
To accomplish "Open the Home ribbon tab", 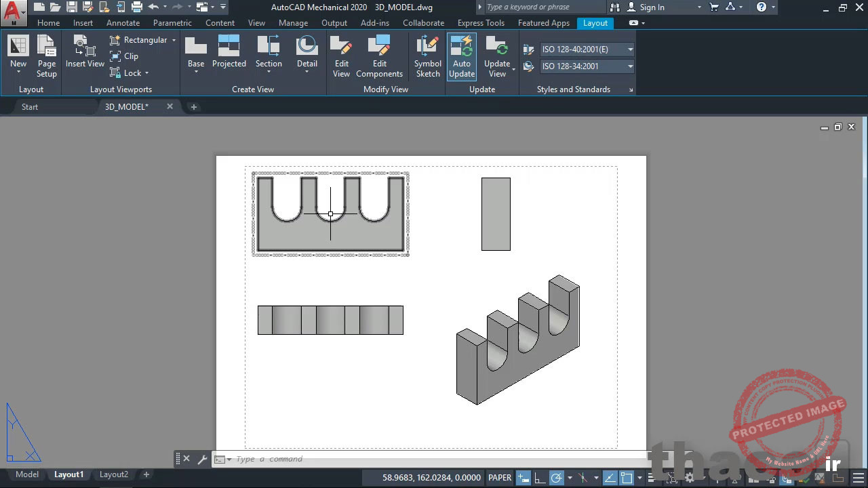I will coord(48,22).
